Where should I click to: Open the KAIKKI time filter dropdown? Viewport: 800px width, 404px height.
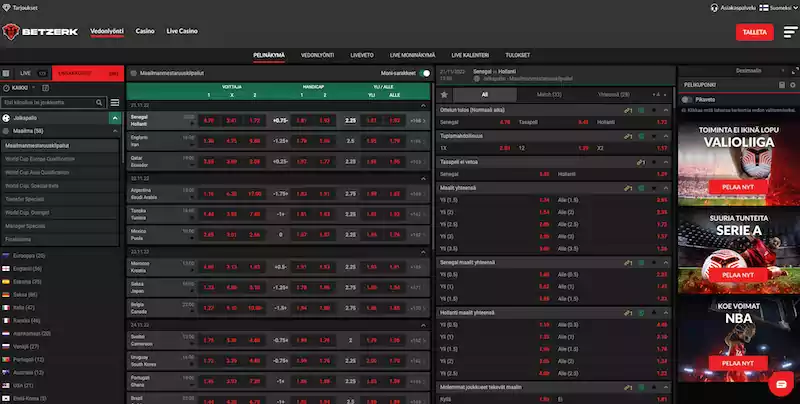[x=19, y=88]
